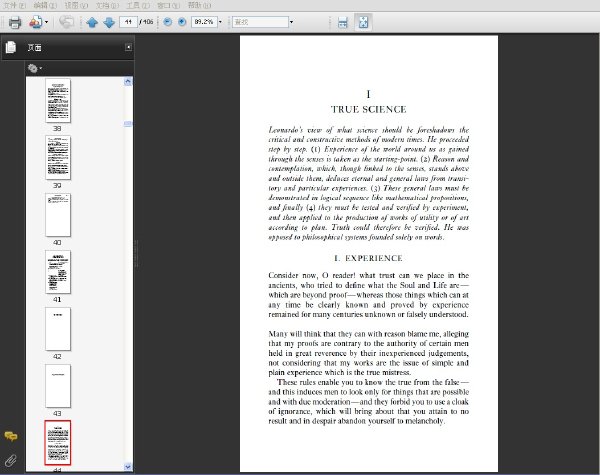The image size is (600, 475).
Task: Open dropdown arrow beside the collaborate icon
Action: [x=47, y=22]
